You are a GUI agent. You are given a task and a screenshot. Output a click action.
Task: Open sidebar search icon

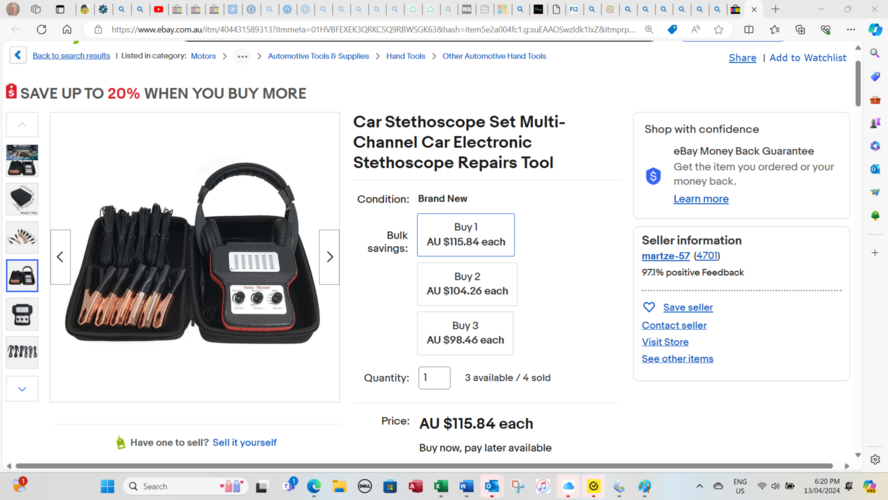pyautogui.click(x=875, y=53)
